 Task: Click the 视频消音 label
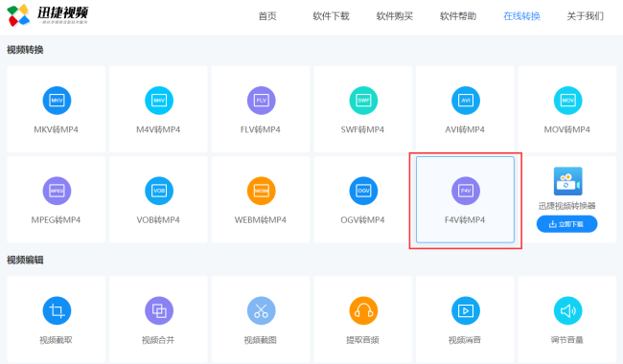[x=465, y=340]
